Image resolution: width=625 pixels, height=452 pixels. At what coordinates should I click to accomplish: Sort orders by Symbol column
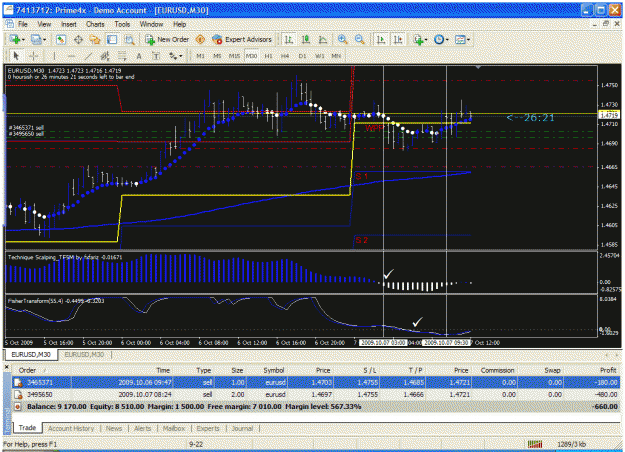(273, 370)
